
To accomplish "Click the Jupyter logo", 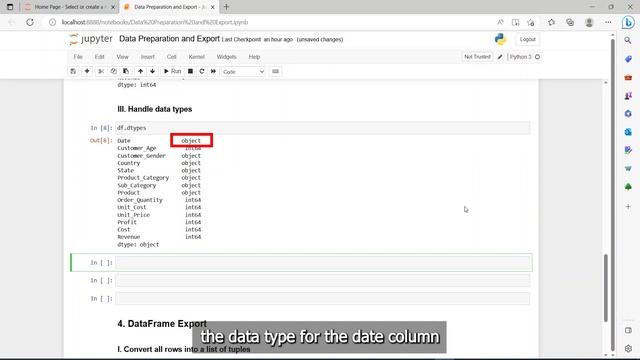I will (x=91, y=39).
